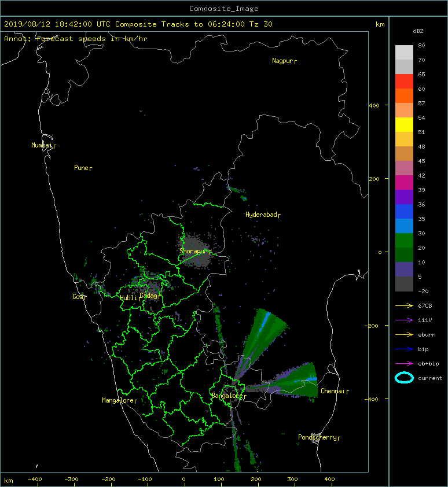The height and width of the screenshot is (487, 448).
Task: Click the green 20 dBZ color swatch
Action: coord(404,241)
